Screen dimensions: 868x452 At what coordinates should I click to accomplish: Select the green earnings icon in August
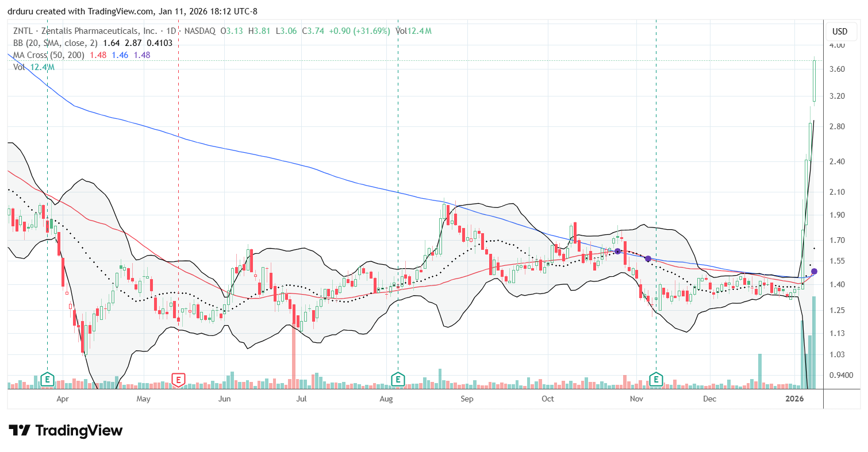(398, 379)
